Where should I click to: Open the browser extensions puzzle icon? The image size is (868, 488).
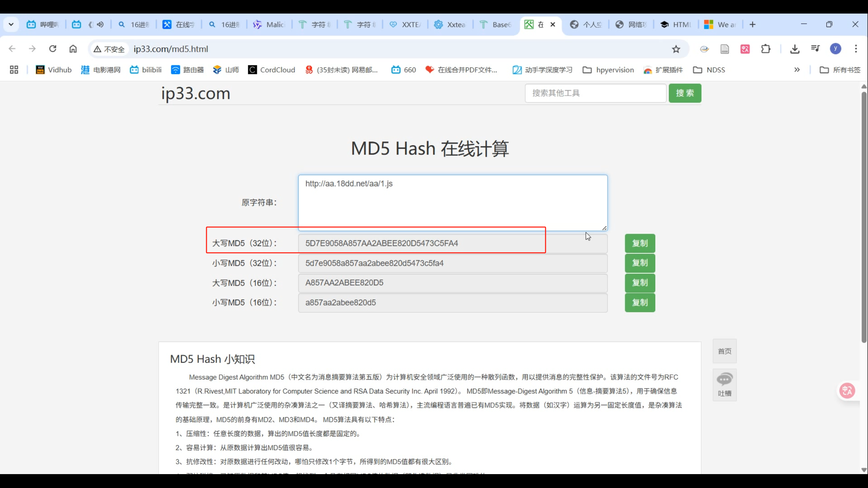tap(766, 49)
